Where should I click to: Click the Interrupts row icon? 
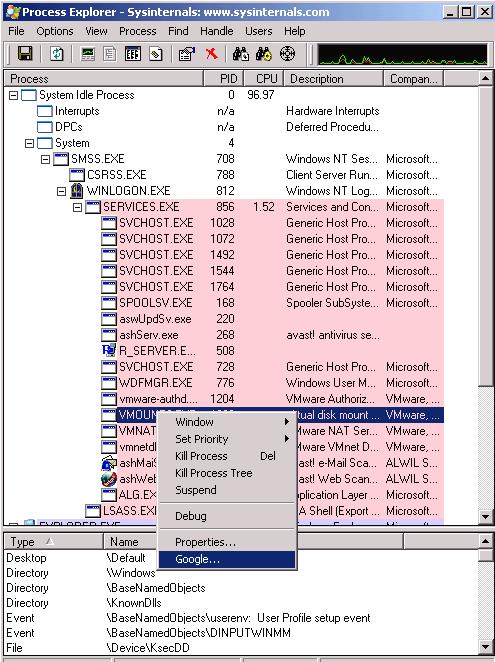(45, 111)
